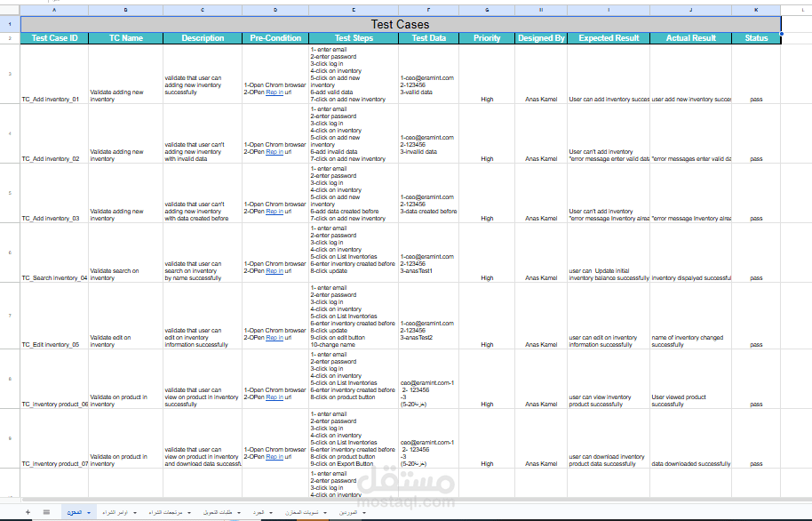812x521 pixels.
Task: Select test data cell containing 3-anasTest1
Action: (429, 252)
